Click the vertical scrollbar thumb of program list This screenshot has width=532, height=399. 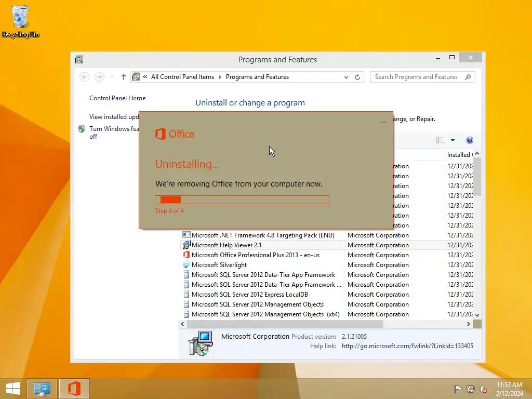[477, 177]
